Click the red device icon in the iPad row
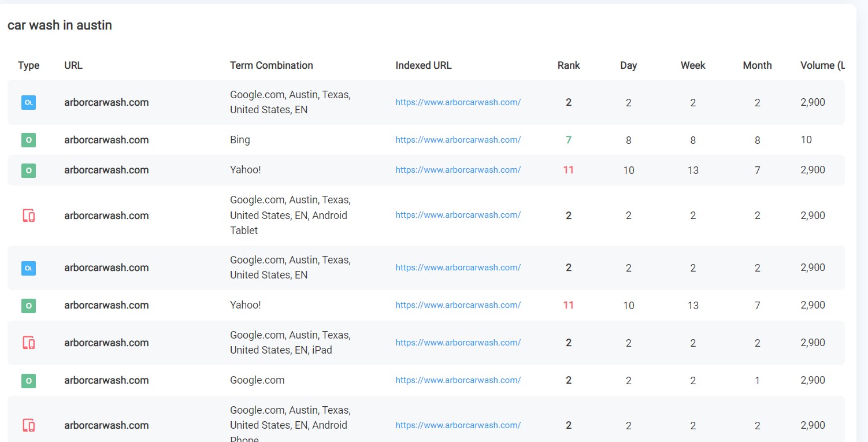This screenshot has width=868, height=442. [x=28, y=343]
